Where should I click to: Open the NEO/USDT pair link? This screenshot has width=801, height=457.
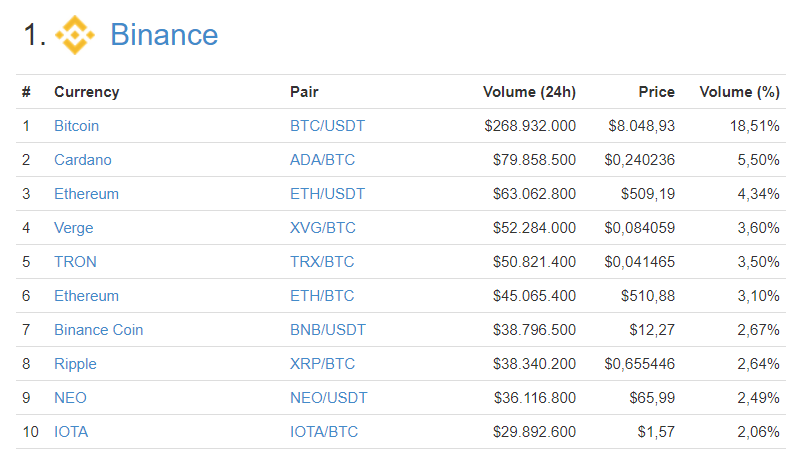(328, 398)
